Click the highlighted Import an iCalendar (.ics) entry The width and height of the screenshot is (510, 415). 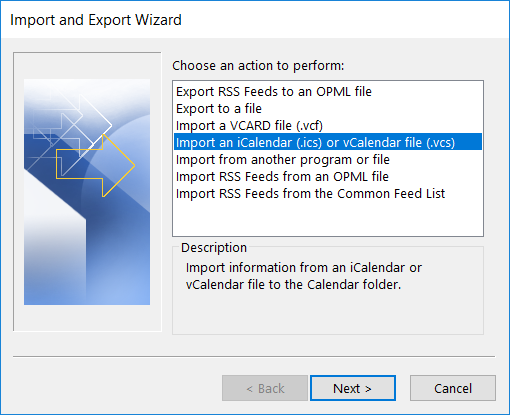point(328,142)
